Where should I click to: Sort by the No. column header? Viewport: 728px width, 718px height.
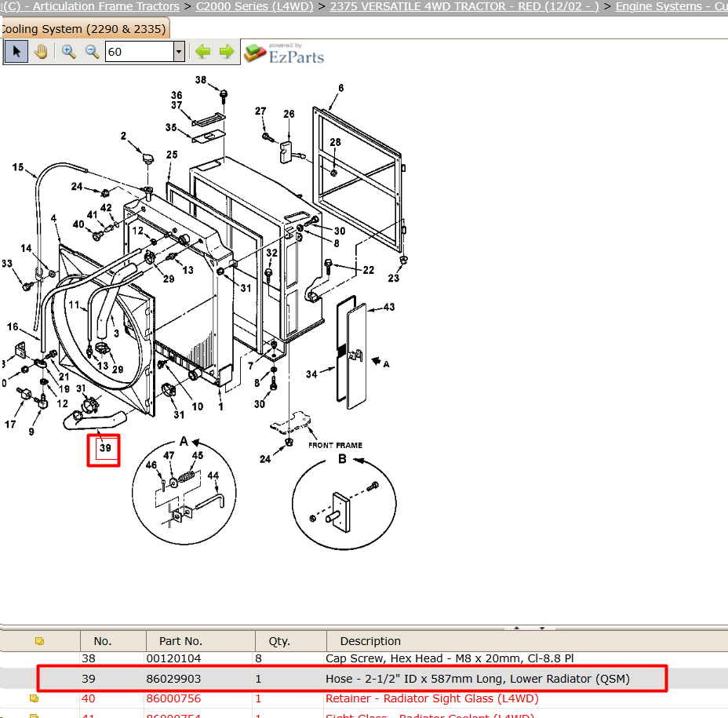pyautogui.click(x=103, y=641)
